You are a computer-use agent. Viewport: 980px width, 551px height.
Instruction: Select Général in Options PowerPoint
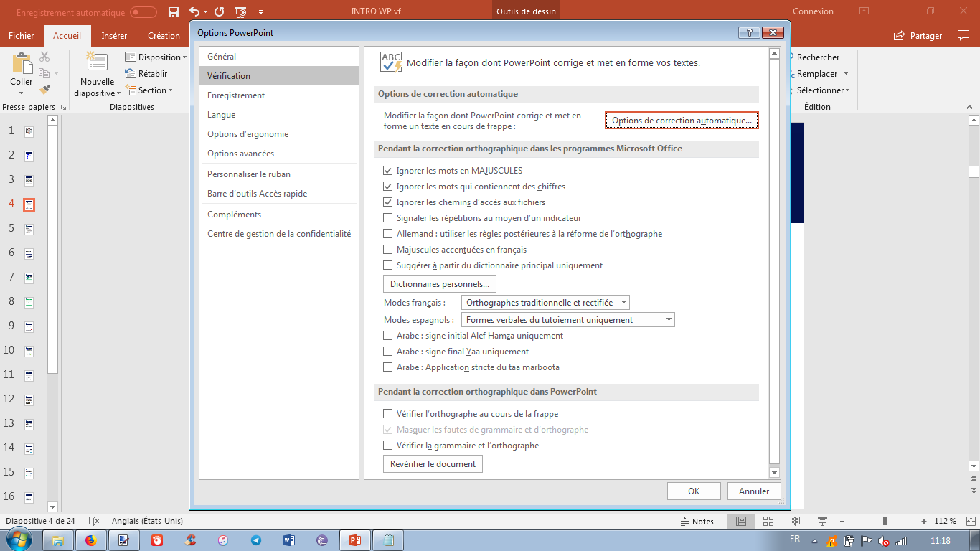pos(279,57)
